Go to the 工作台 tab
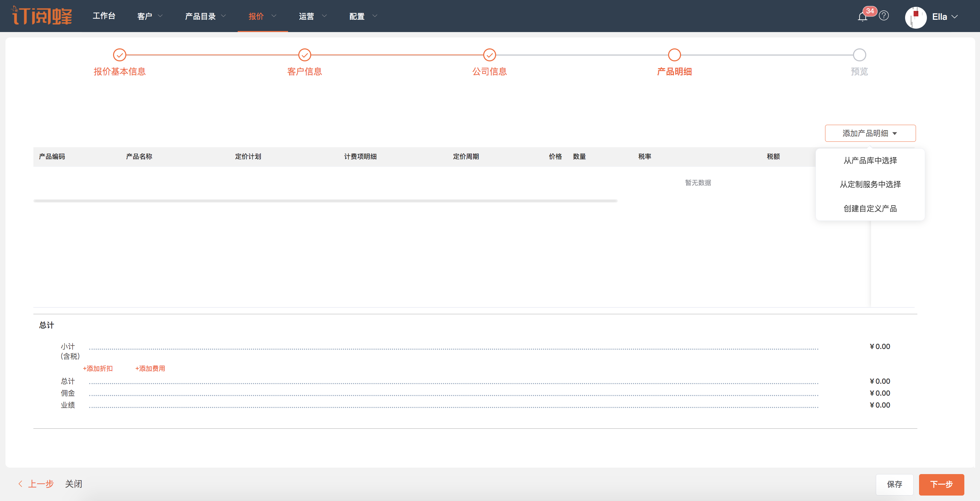 tap(104, 16)
